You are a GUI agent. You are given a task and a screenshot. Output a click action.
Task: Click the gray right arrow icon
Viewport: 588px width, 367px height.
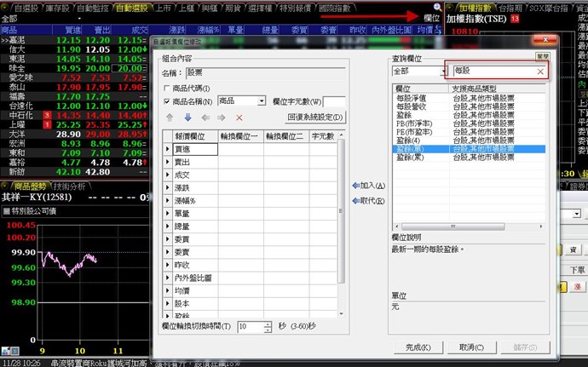coord(222,118)
